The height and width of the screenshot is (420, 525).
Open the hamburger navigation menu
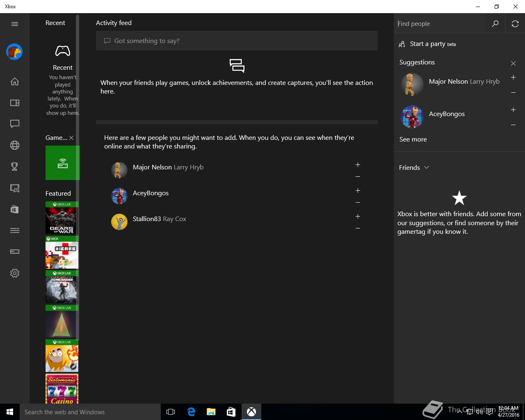click(x=15, y=24)
